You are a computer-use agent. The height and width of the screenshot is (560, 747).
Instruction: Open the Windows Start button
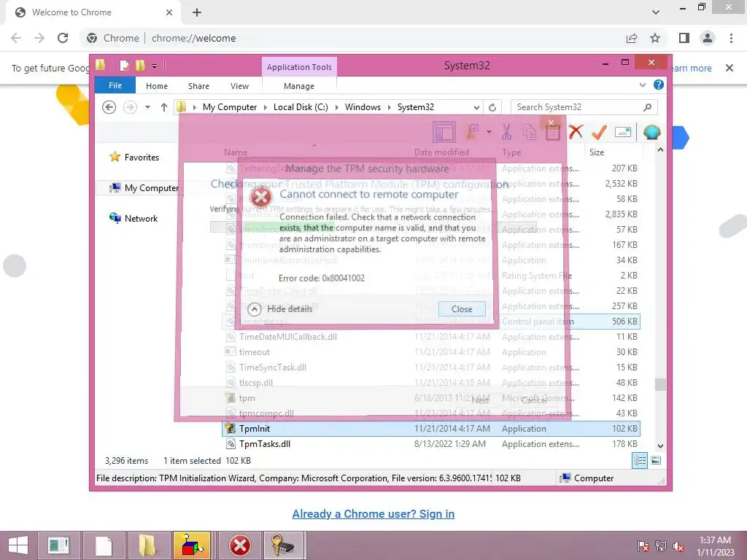[18, 545]
